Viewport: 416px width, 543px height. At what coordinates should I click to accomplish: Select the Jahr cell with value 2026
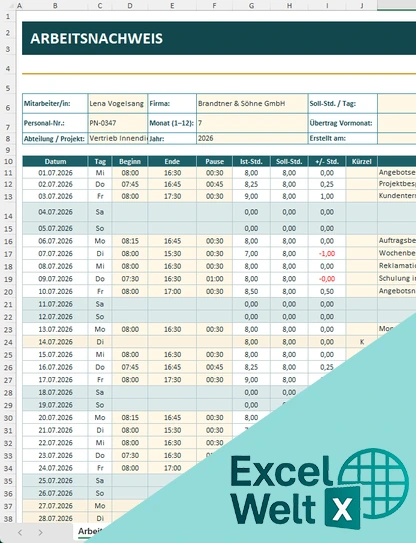(252, 138)
